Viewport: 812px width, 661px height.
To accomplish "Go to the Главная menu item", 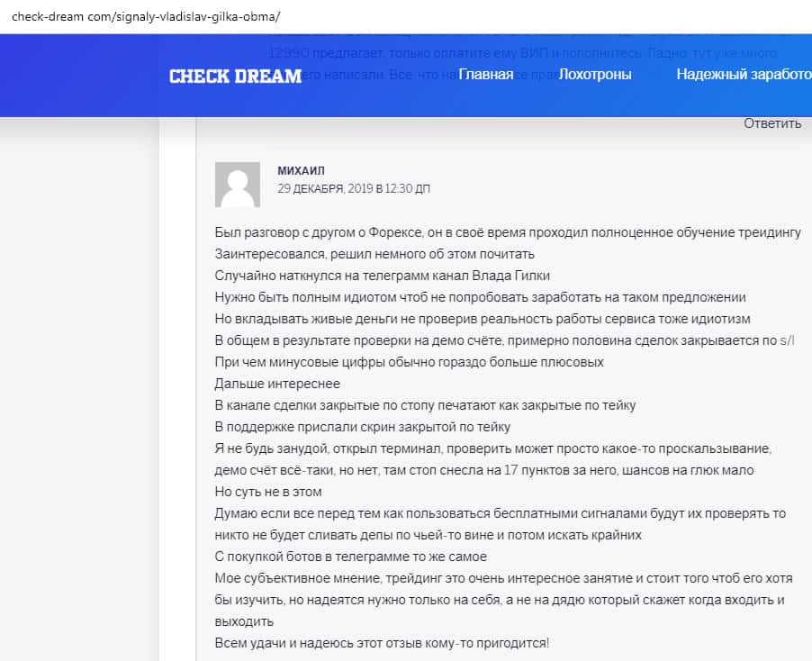I will coord(486,75).
